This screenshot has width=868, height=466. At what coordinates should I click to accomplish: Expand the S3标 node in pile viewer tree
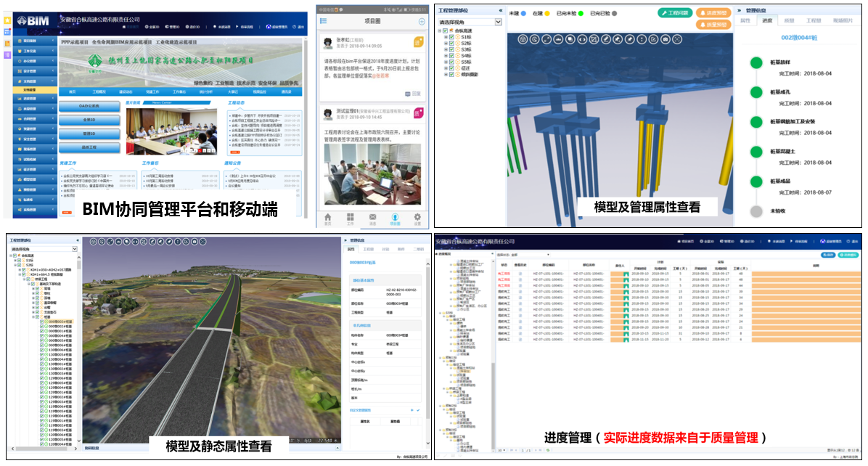coord(446,49)
